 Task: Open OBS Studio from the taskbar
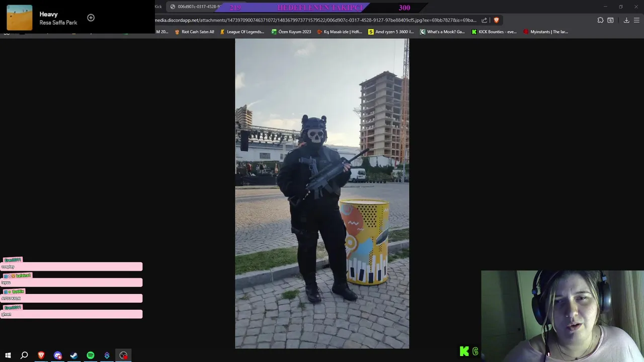(123, 355)
